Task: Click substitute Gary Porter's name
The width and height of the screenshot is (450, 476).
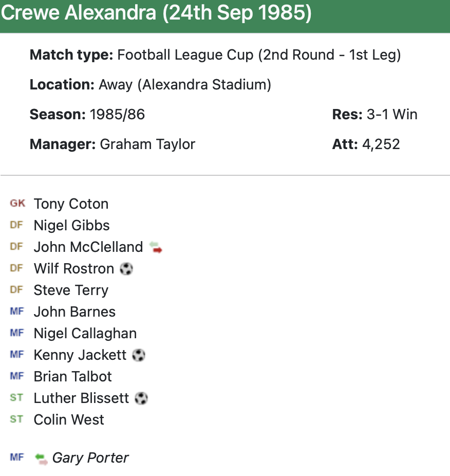Action: [90, 458]
